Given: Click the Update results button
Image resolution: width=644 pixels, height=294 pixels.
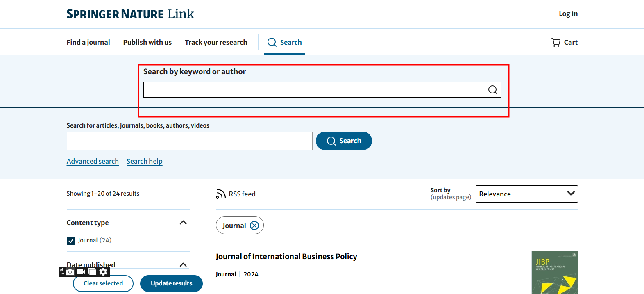Looking at the screenshot, I should 171,283.
